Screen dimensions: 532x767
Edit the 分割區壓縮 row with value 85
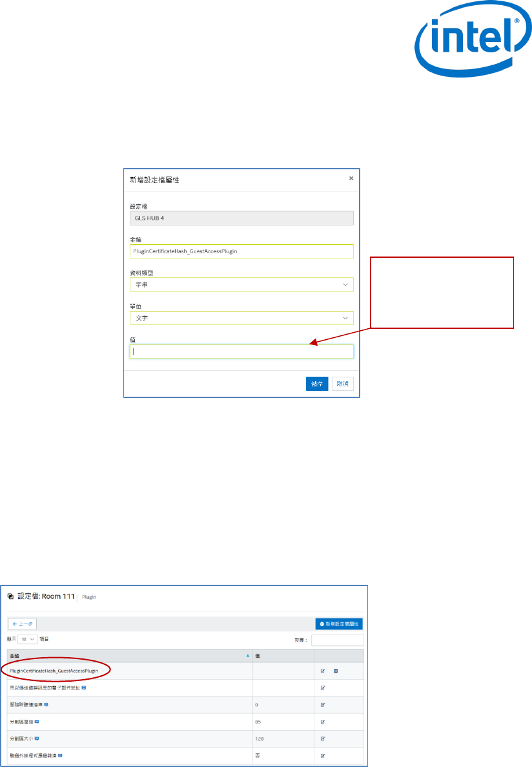click(323, 722)
